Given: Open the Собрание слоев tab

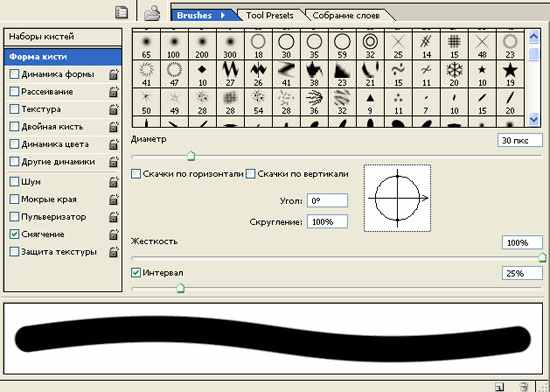Looking at the screenshot, I should (346, 15).
